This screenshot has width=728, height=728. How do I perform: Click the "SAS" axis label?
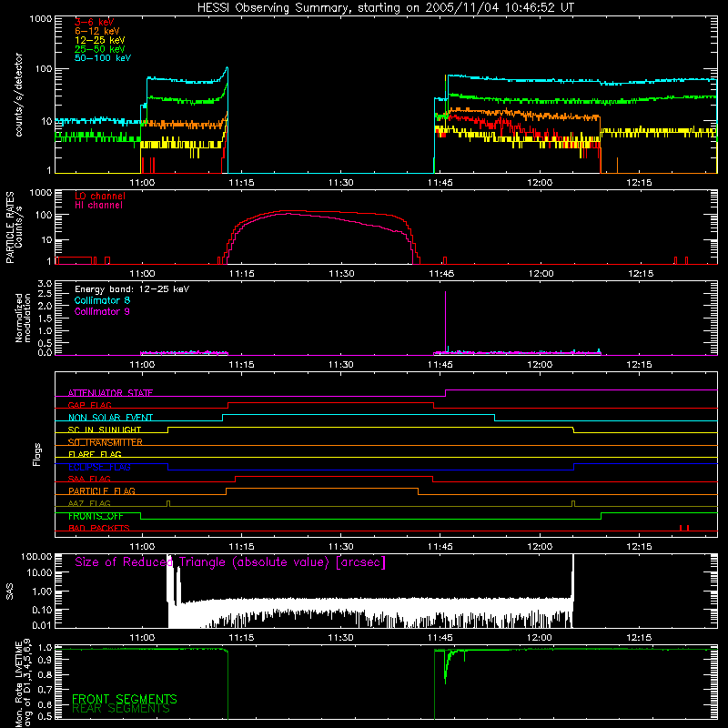click(10, 591)
